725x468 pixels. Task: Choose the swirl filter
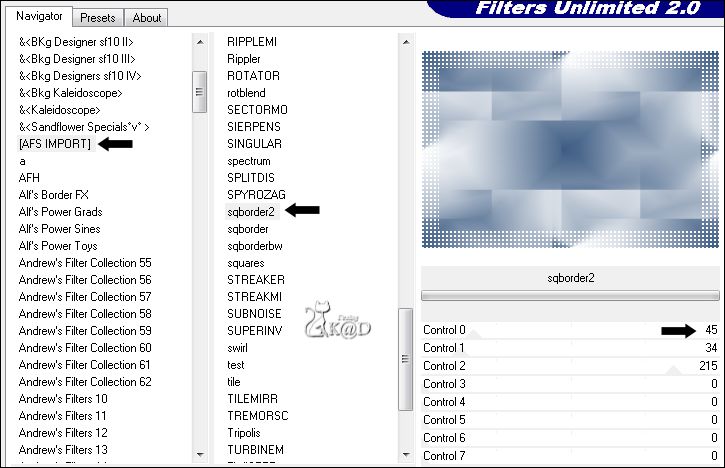[x=237, y=348]
